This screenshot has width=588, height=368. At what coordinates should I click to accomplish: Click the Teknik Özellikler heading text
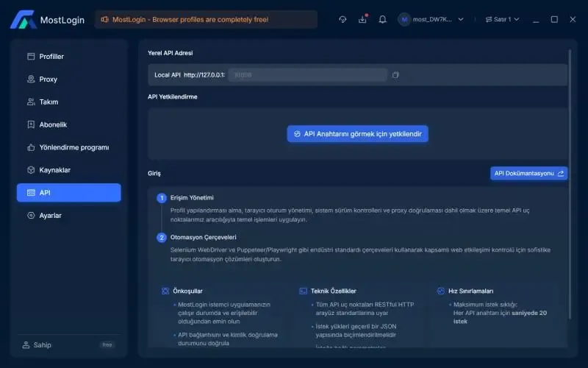[x=334, y=291]
